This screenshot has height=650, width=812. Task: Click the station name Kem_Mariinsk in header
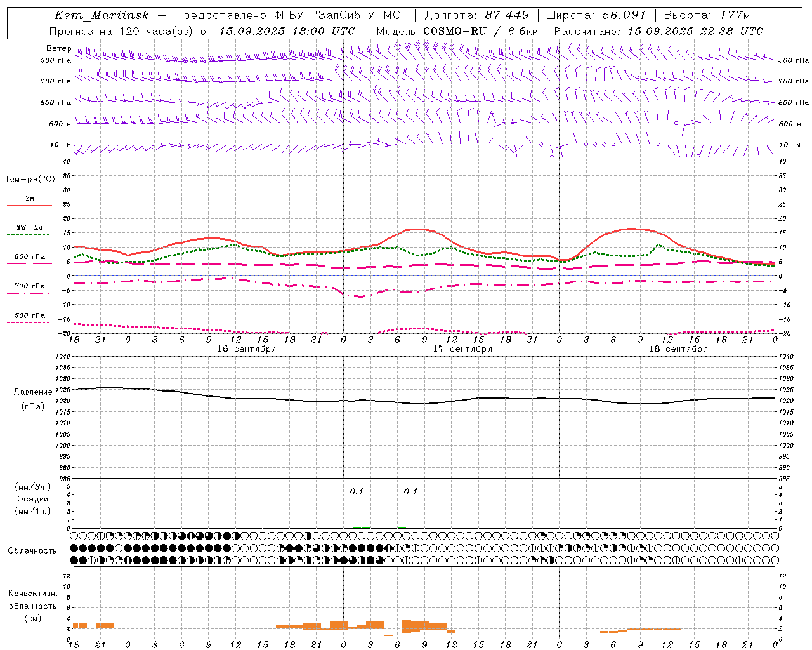click(102, 15)
